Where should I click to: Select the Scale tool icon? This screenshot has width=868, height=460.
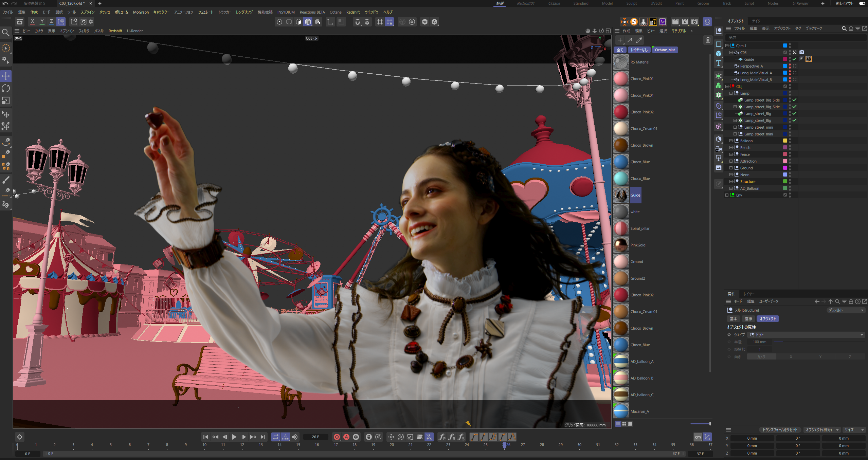[x=6, y=101]
